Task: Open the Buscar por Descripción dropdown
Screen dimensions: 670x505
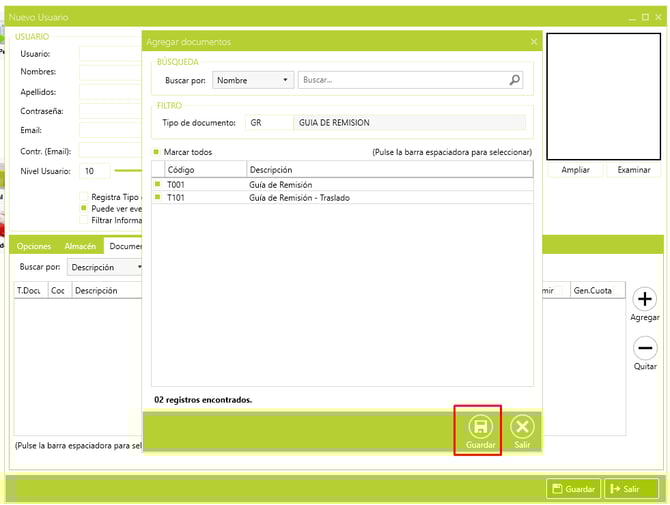Action: point(105,267)
